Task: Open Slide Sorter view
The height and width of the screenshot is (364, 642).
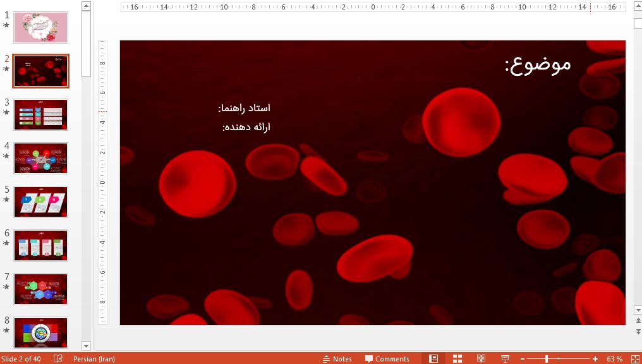Action: [457, 358]
